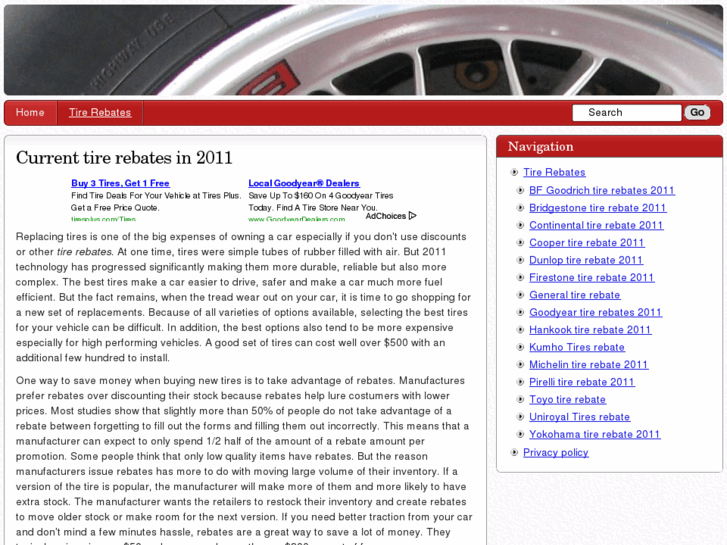Image resolution: width=727 pixels, height=545 pixels.
Task: Click the italic tire rebates text in article
Action: [84, 252]
